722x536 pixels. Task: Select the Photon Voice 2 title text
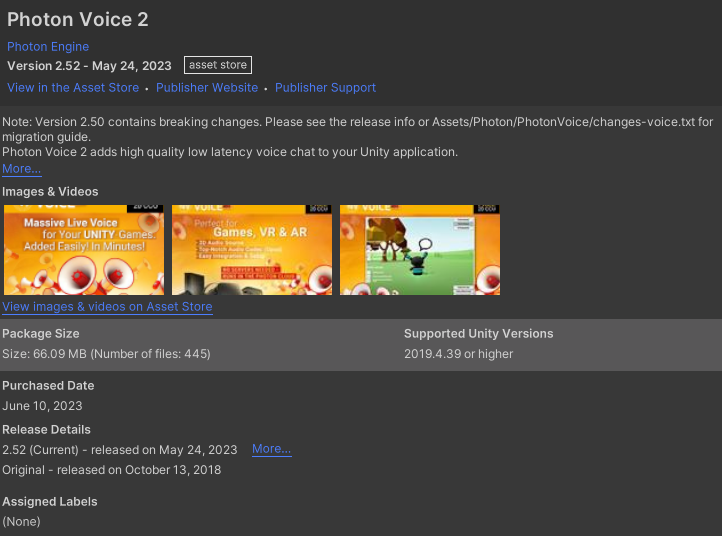tap(77, 19)
